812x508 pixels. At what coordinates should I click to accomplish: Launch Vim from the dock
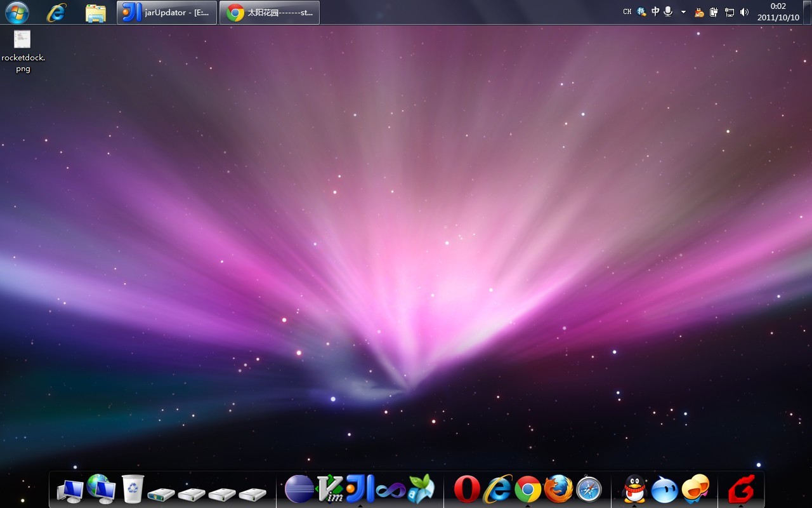coord(330,489)
